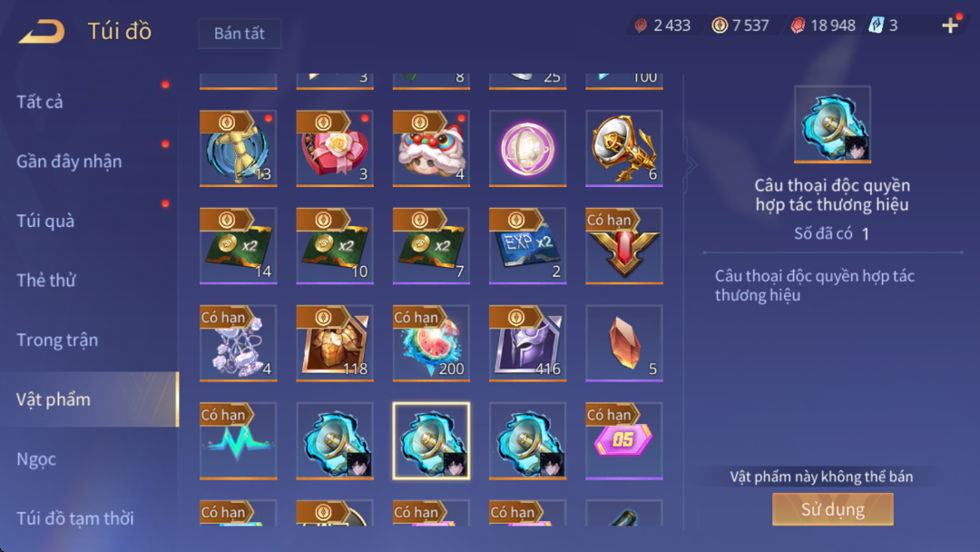The width and height of the screenshot is (980, 552).
Task: Select the heart-shaped rose gift box item
Action: tap(334, 148)
